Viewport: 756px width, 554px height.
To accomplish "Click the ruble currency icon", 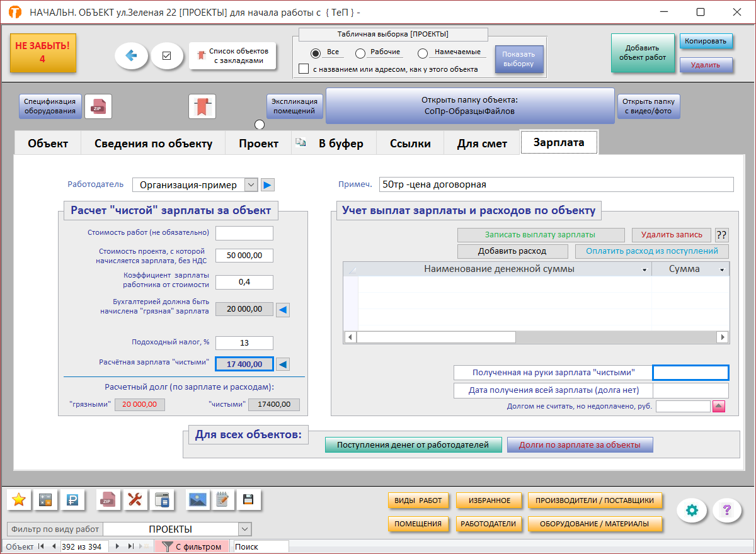I will pos(72,500).
